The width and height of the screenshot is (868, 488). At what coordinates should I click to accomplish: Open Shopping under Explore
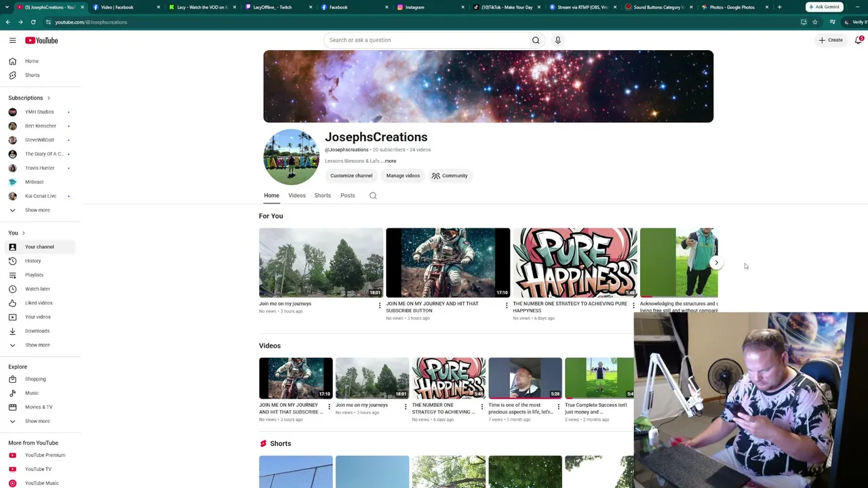pyautogui.click(x=39, y=379)
